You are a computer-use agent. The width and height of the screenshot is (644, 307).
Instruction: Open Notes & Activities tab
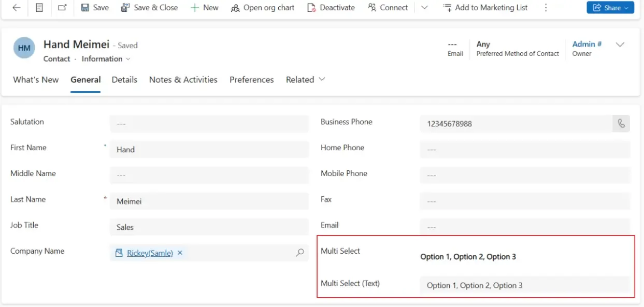click(183, 80)
